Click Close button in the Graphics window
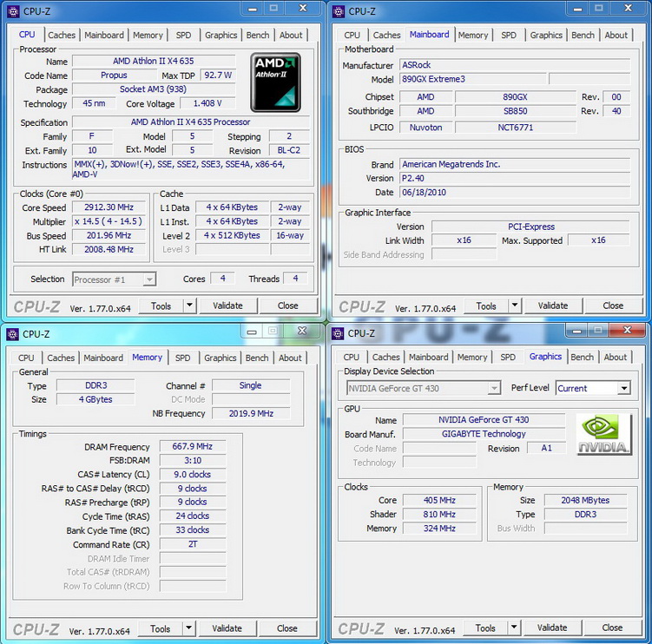Image resolution: width=652 pixels, height=644 pixels. click(612, 628)
